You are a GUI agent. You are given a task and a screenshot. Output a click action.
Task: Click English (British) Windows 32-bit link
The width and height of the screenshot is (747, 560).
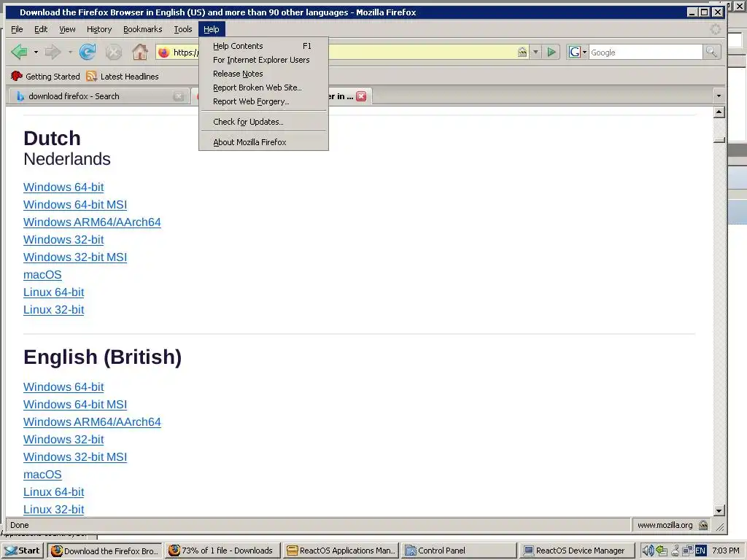pyautogui.click(x=63, y=440)
